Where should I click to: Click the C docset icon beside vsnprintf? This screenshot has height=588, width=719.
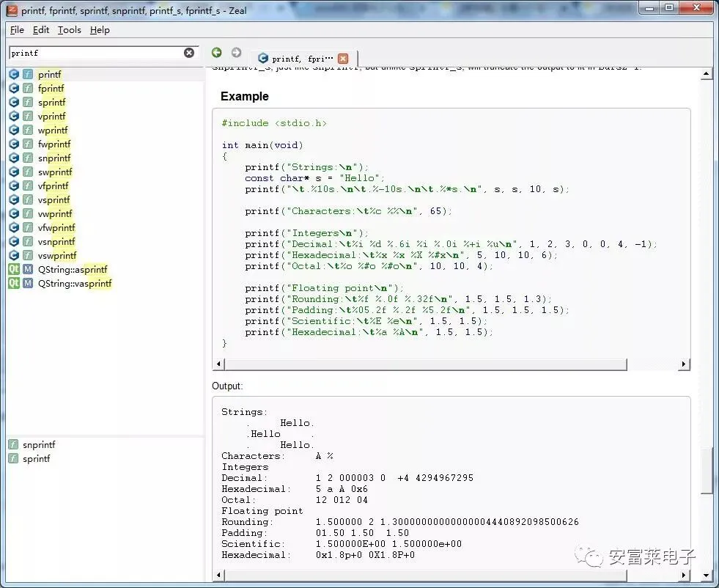14,241
